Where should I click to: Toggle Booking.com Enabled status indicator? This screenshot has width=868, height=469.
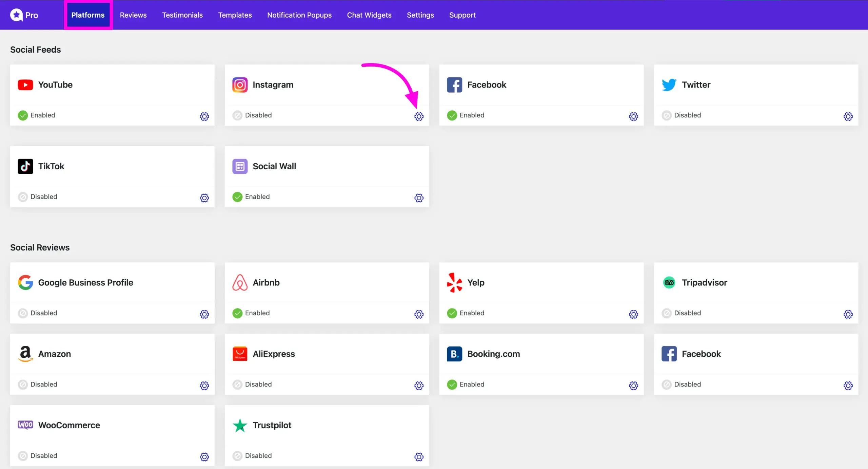point(452,384)
